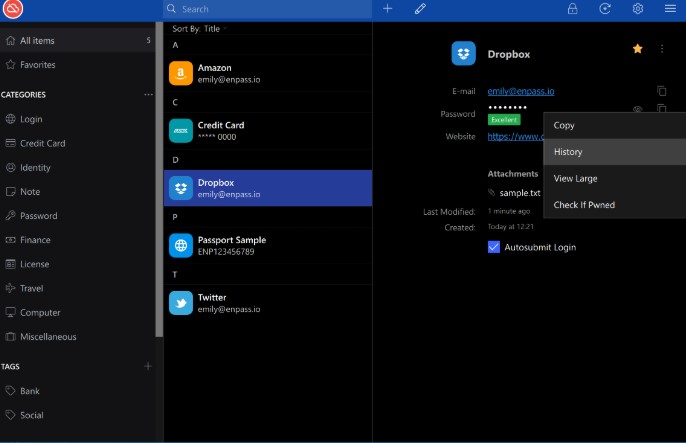The image size is (686, 443).
Task: Click the pencil edit item icon
Action: (x=420, y=9)
